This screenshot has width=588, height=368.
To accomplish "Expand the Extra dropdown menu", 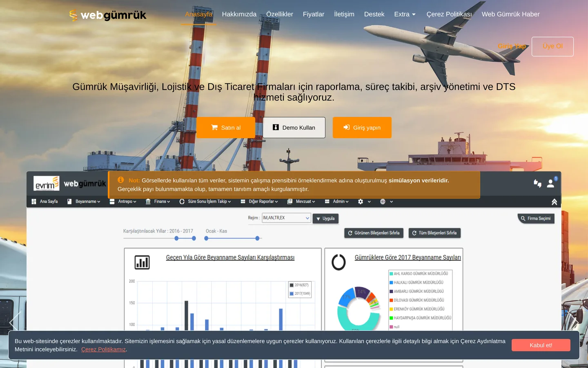I will coord(405,14).
